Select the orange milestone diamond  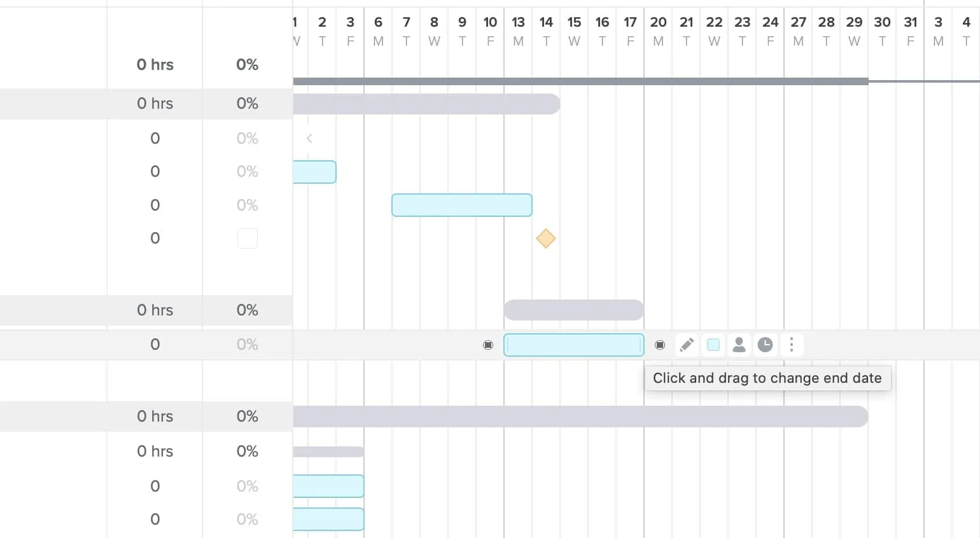tap(546, 238)
